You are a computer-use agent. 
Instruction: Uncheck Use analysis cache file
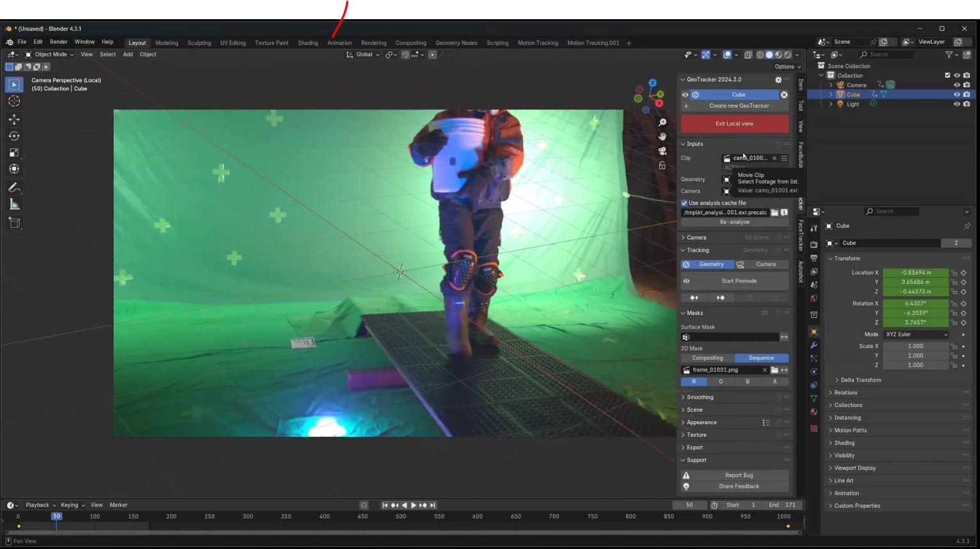[x=684, y=203]
